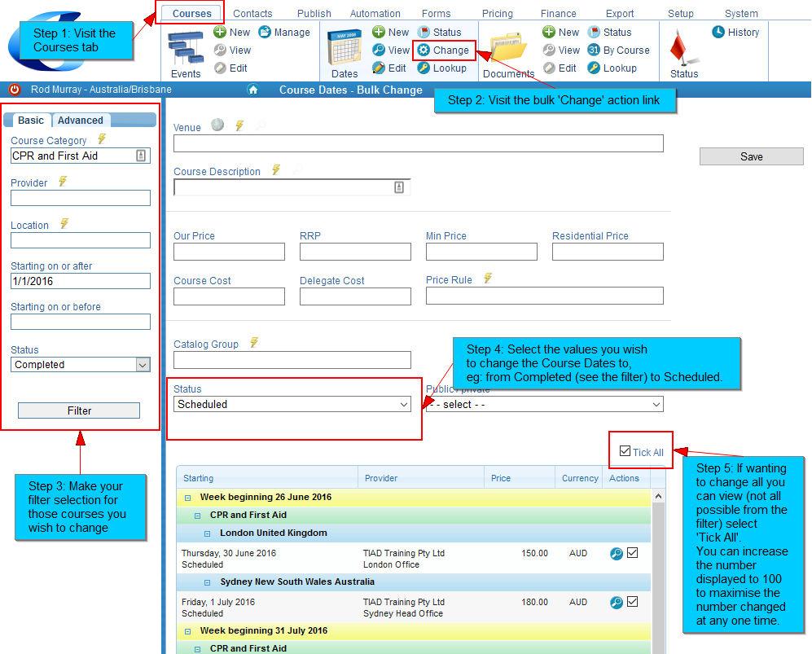Sort by the Provider column header
The width and height of the screenshot is (812, 654).
click(x=421, y=478)
